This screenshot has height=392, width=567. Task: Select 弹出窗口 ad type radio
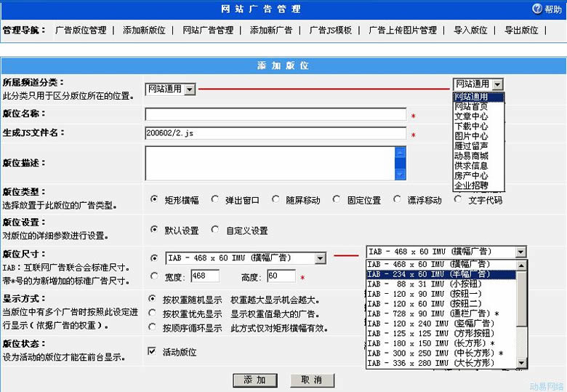[x=214, y=199]
